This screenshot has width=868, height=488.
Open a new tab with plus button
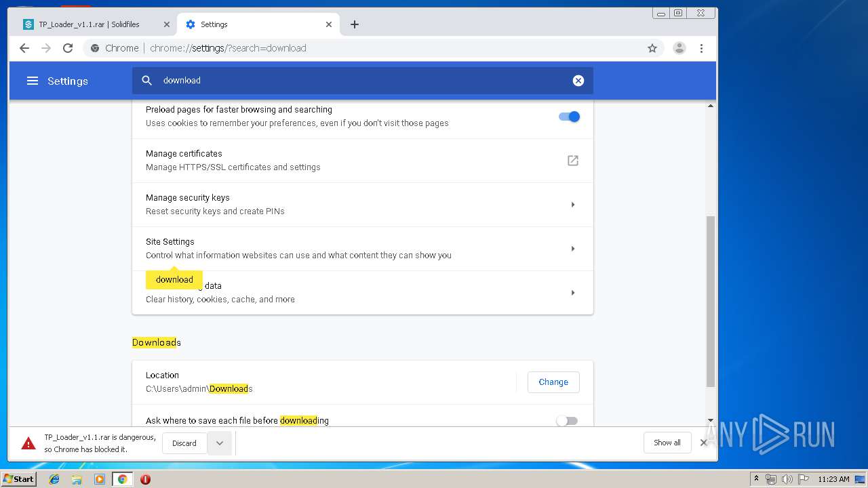pos(355,24)
